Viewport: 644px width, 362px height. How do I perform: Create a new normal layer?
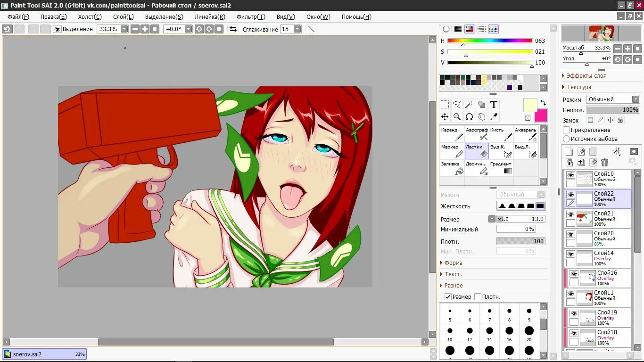(569, 152)
